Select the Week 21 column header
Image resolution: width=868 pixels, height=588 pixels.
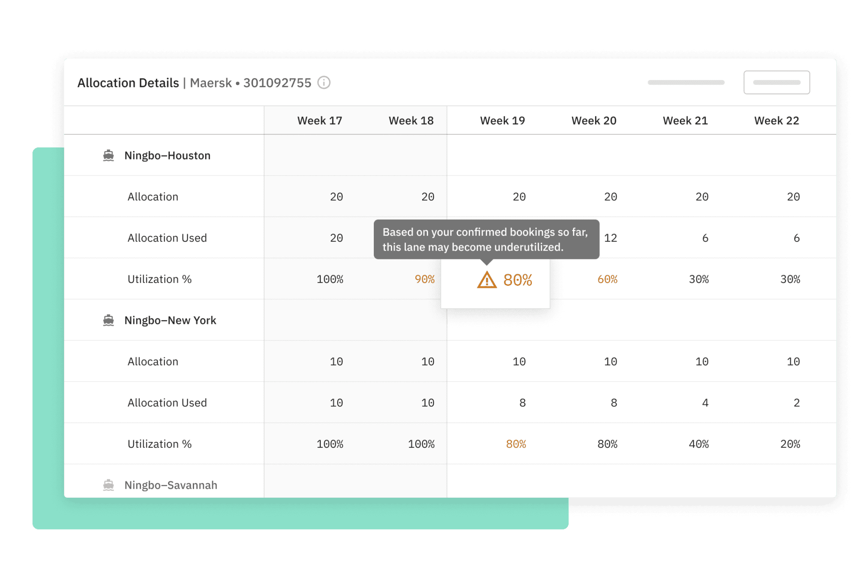click(x=685, y=120)
